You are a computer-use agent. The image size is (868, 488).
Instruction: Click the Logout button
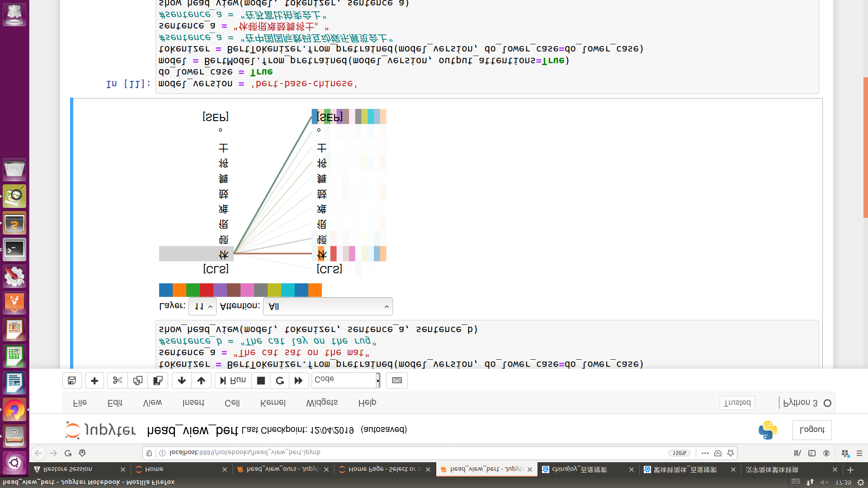811,430
